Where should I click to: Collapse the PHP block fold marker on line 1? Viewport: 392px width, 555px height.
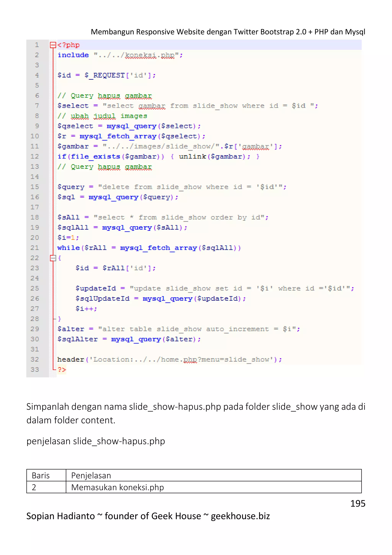click(53, 45)
